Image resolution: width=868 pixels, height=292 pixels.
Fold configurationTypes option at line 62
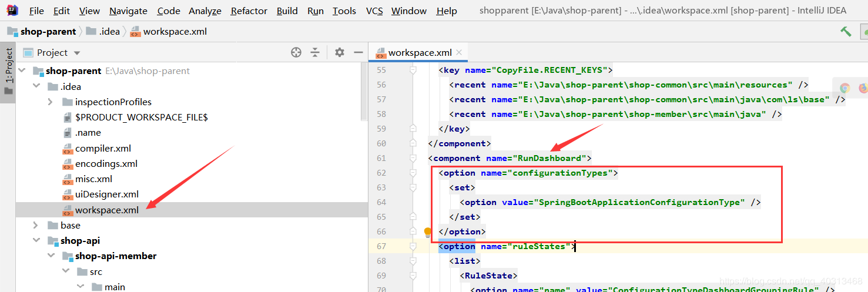413,173
